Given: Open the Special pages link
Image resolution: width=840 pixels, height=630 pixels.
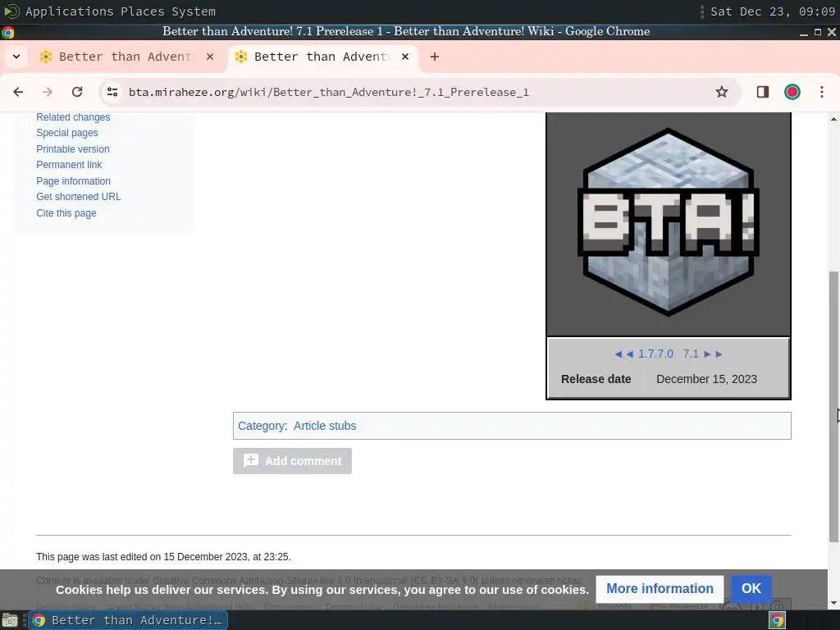Looking at the screenshot, I should pyautogui.click(x=67, y=133).
